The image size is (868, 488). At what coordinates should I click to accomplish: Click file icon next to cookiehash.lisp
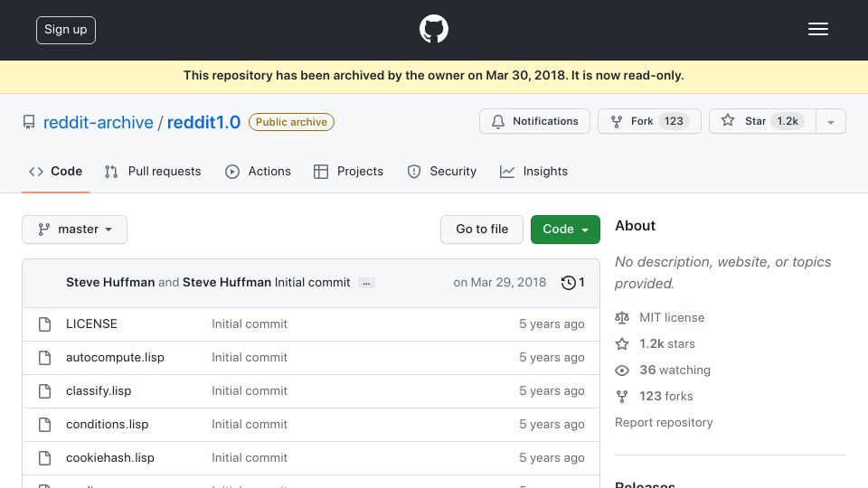pos(45,458)
